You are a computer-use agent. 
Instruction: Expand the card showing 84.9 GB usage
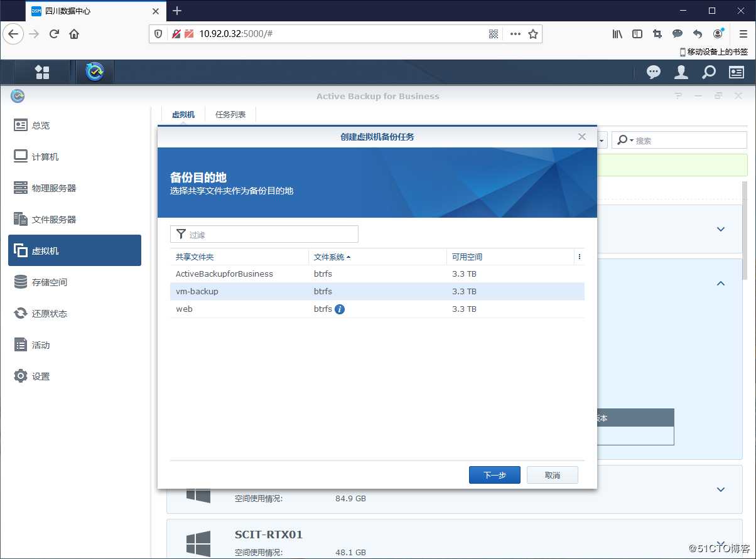click(x=721, y=489)
